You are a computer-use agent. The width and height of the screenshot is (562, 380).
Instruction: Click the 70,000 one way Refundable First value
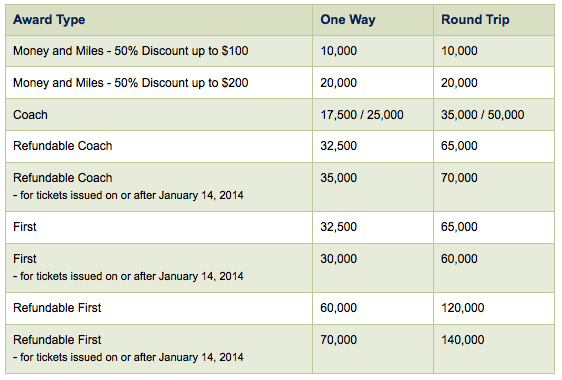point(338,340)
